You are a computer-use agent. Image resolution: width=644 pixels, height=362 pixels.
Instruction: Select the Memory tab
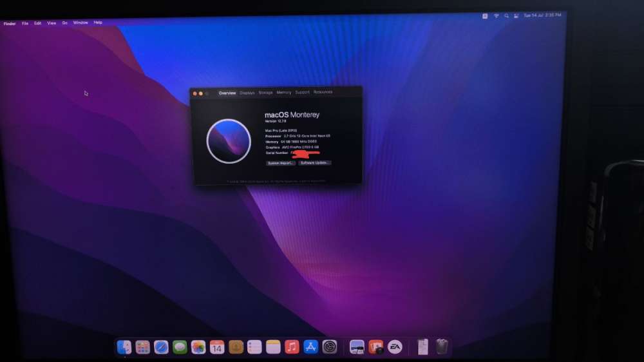click(283, 93)
